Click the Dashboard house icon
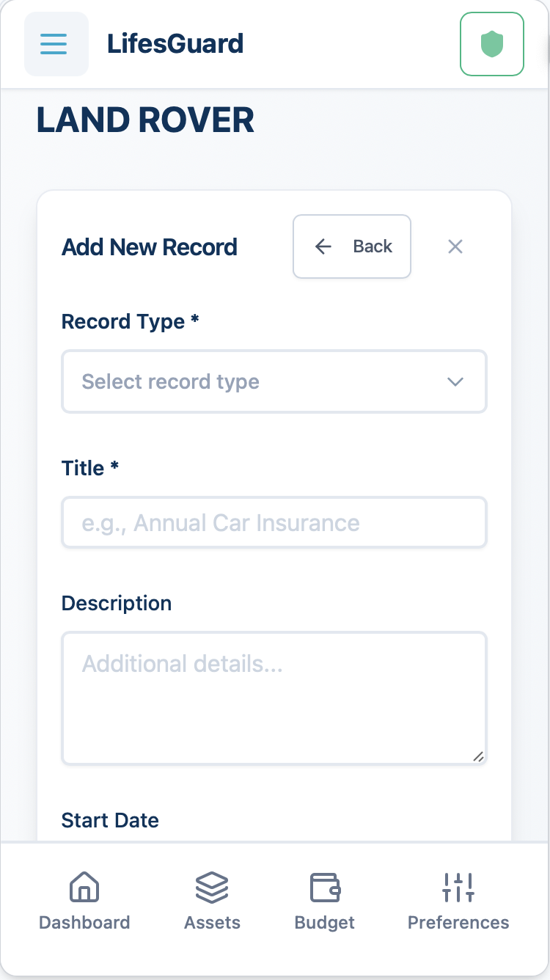 point(84,887)
